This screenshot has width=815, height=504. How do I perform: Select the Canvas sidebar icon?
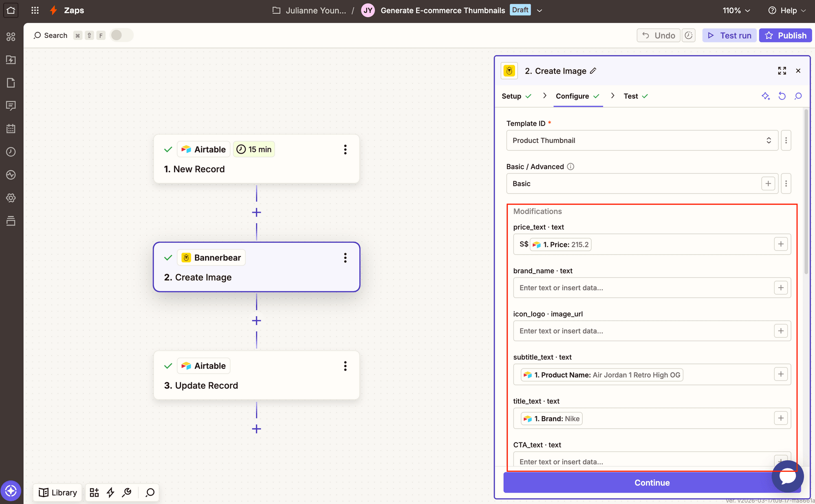pos(11,37)
